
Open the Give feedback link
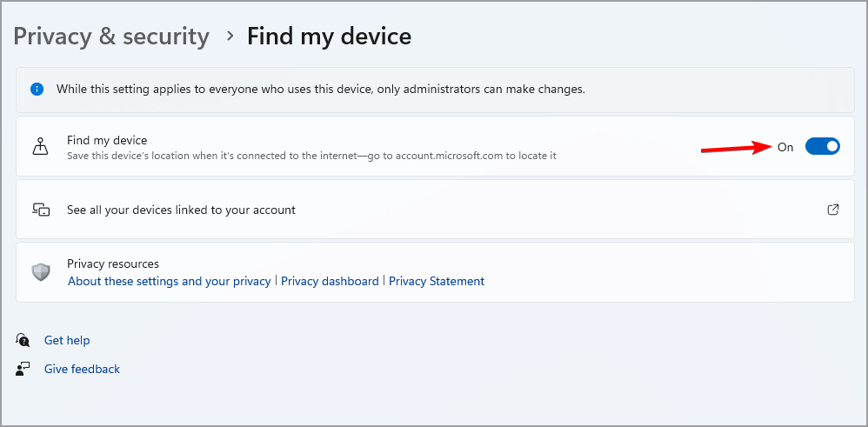point(82,369)
